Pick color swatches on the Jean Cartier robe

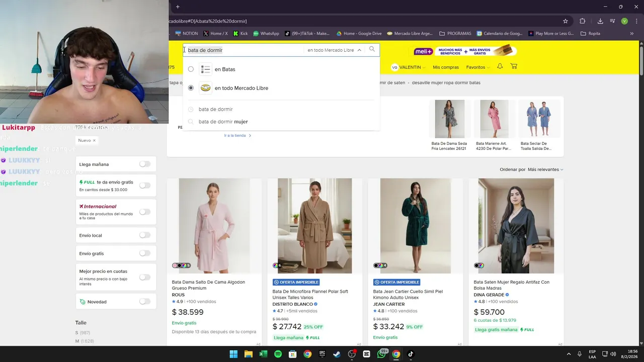[x=380, y=265]
